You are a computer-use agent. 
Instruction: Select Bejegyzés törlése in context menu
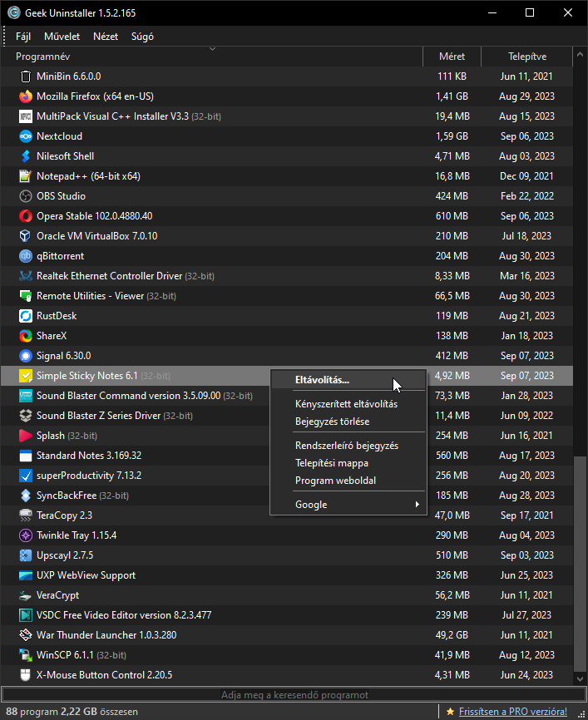(348, 422)
